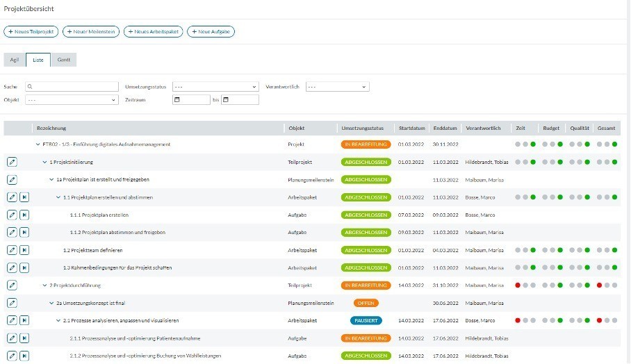The height and width of the screenshot is (364, 631).
Task: Collapse milestone 1a Projektplan ist erstellt und freigegeben
Action: 51,180
